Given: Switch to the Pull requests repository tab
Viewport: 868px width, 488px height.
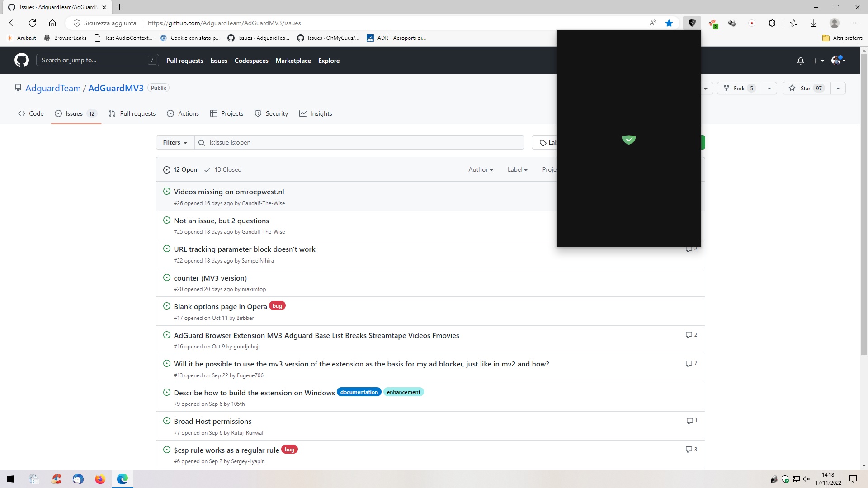Looking at the screenshot, I should click(132, 113).
